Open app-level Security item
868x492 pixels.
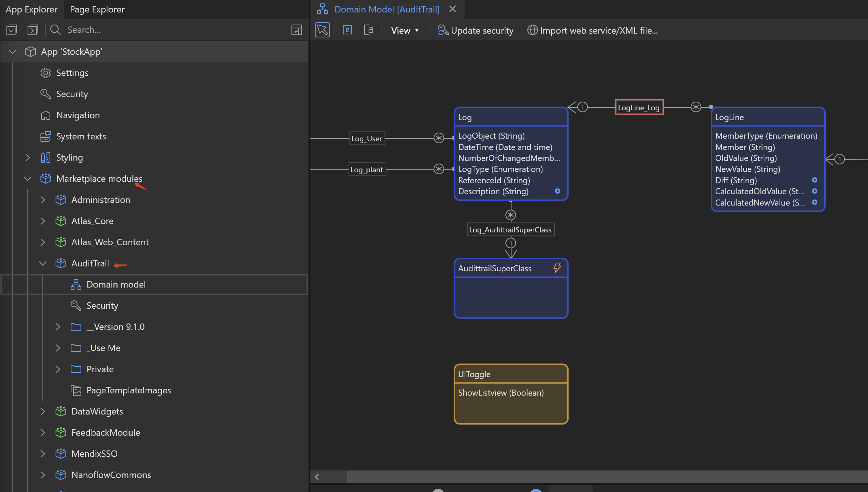72,94
